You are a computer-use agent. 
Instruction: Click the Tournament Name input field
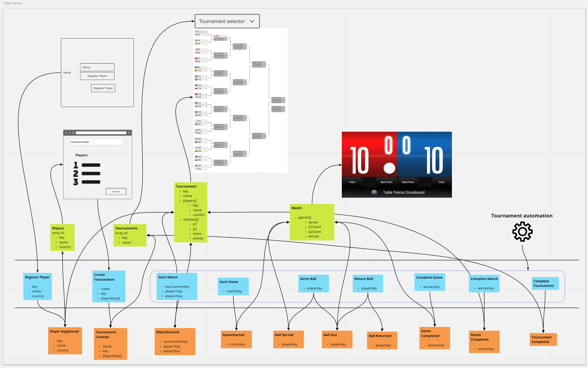pos(96,142)
